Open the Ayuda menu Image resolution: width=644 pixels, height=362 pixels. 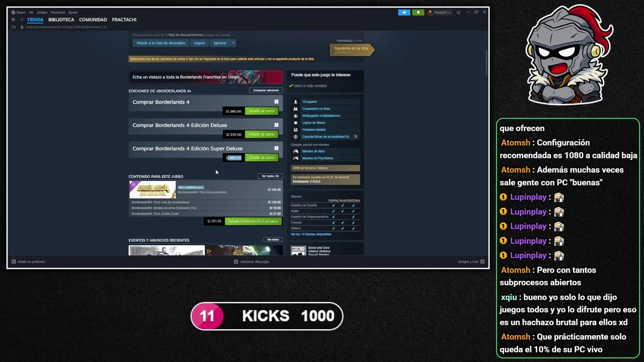(73, 12)
